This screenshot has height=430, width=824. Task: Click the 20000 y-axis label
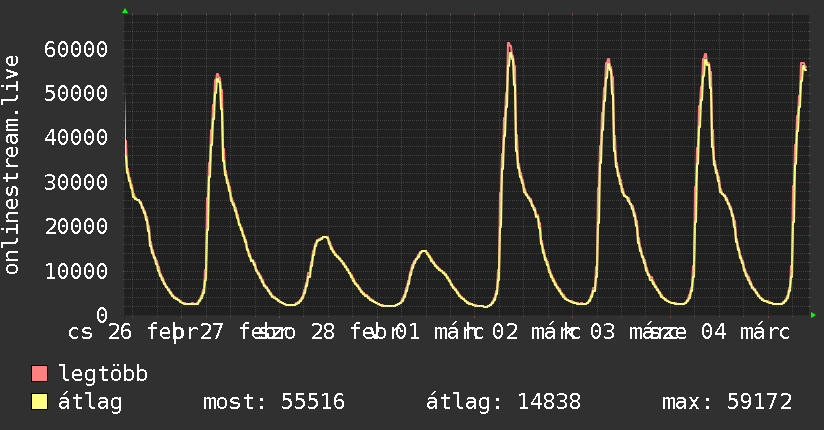click(x=76, y=227)
